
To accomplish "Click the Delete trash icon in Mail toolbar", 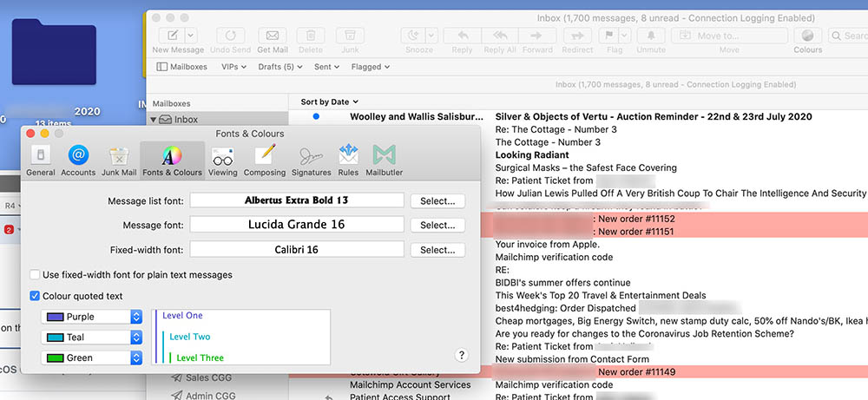I will point(311,36).
